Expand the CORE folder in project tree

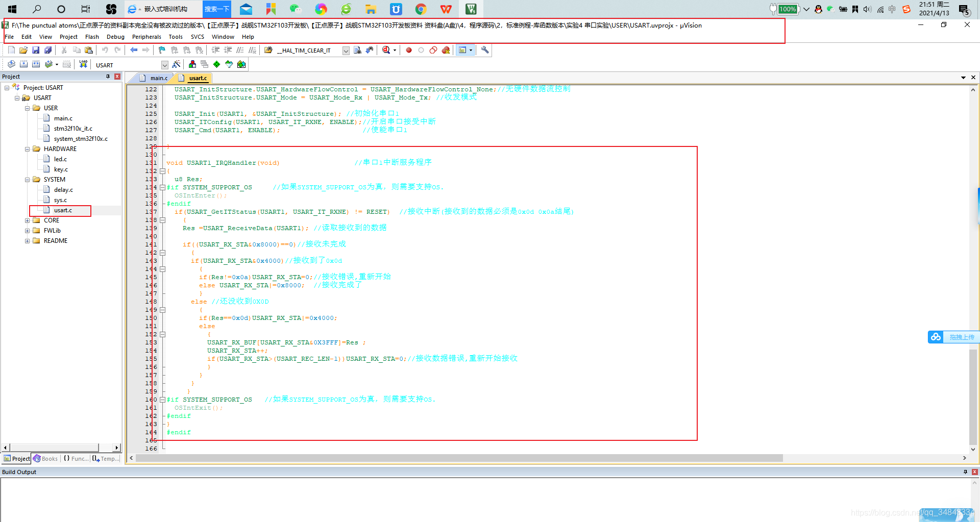(27, 220)
